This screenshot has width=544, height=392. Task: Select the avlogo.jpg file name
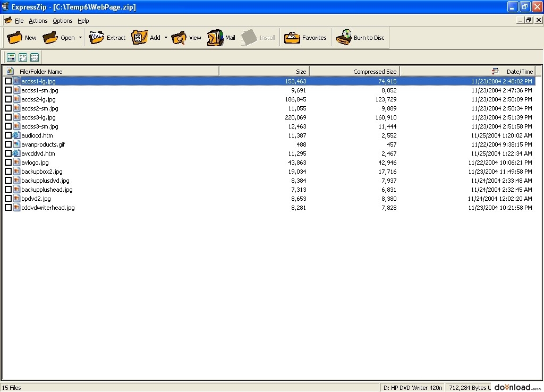35,163
